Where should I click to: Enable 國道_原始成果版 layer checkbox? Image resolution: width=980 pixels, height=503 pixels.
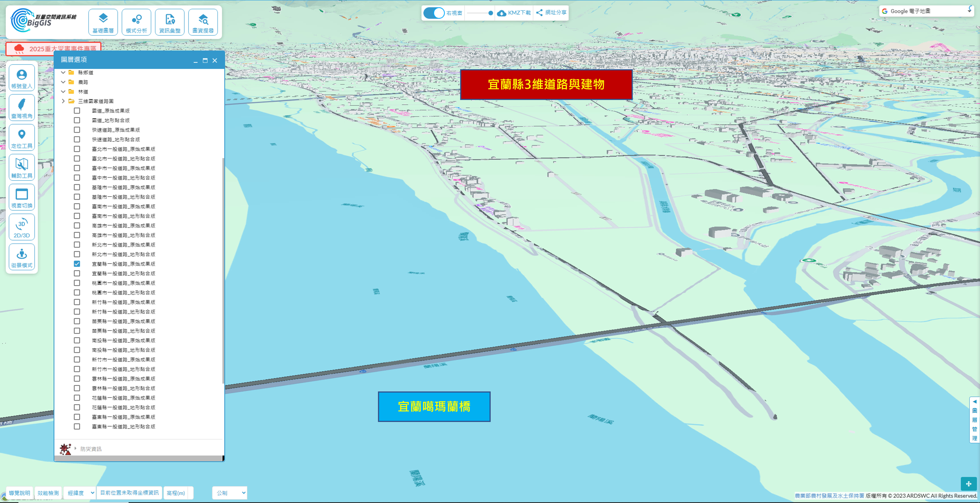77,111
